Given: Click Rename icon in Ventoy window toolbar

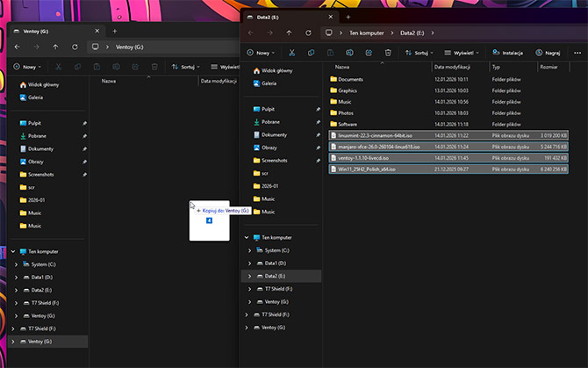Looking at the screenshot, I should pyautogui.click(x=116, y=67).
